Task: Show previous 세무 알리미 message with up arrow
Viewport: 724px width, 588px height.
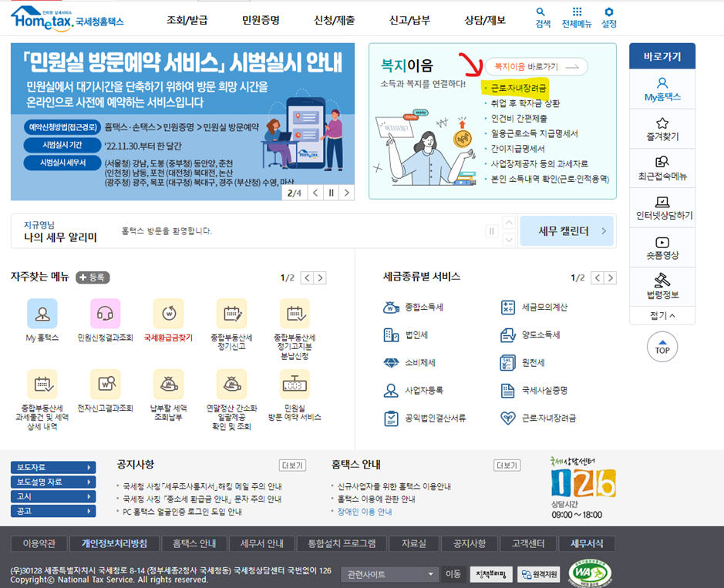Action: (x=509, y=223)
